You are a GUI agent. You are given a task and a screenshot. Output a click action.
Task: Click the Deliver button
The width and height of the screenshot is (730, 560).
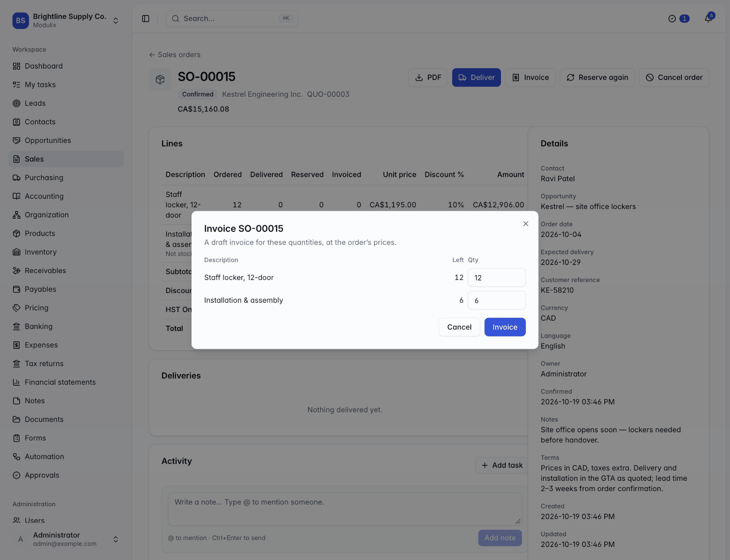pos(476,78)
